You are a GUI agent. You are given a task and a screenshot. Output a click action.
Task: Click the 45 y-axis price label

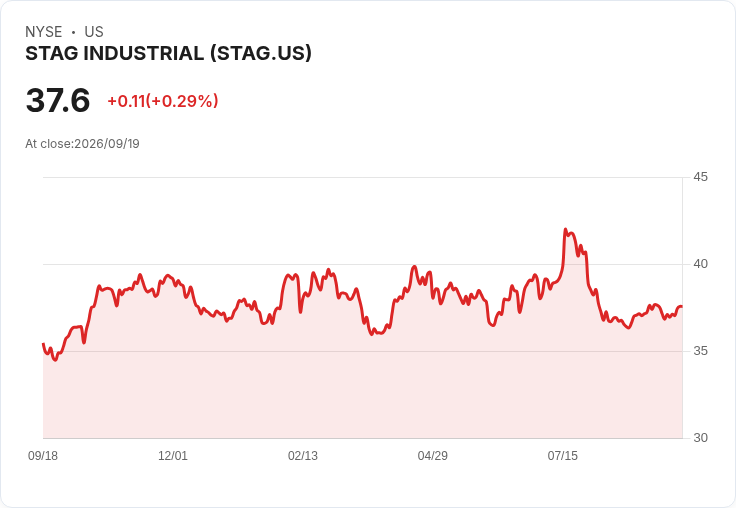click(x=700, y=177)
